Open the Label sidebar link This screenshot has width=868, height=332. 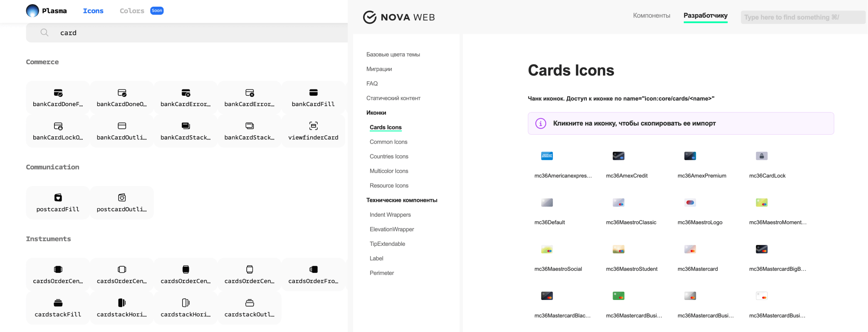(x=376, y=258)
